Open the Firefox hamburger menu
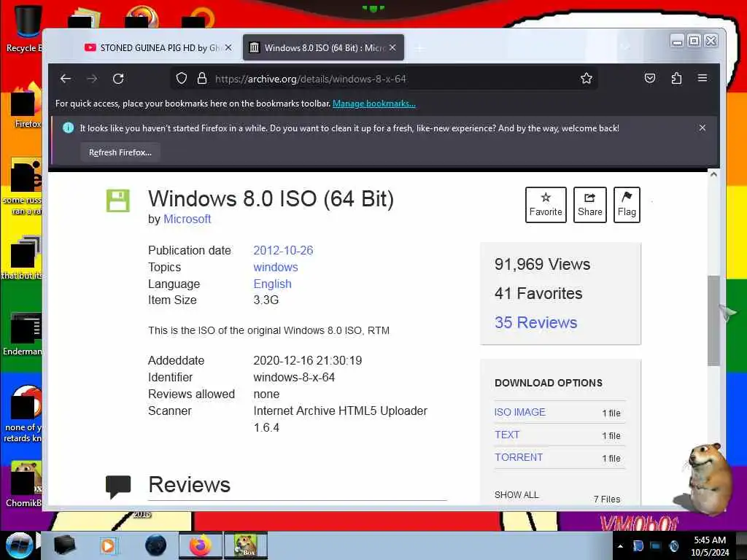Viewport: 747px width, 560px height. tap(703, 77)
